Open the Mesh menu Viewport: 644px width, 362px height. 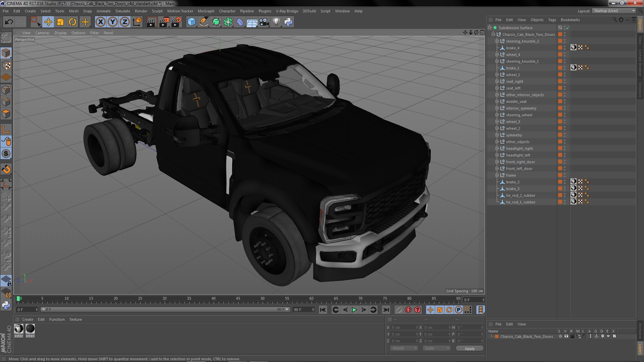click(73, 11)
